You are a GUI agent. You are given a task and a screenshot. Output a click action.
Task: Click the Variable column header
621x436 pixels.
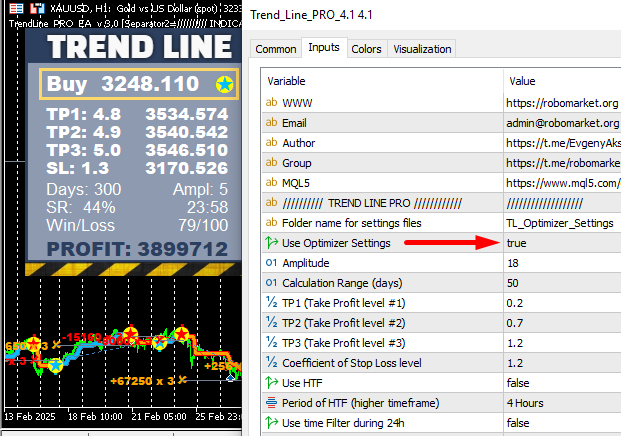tap(286, 81)
